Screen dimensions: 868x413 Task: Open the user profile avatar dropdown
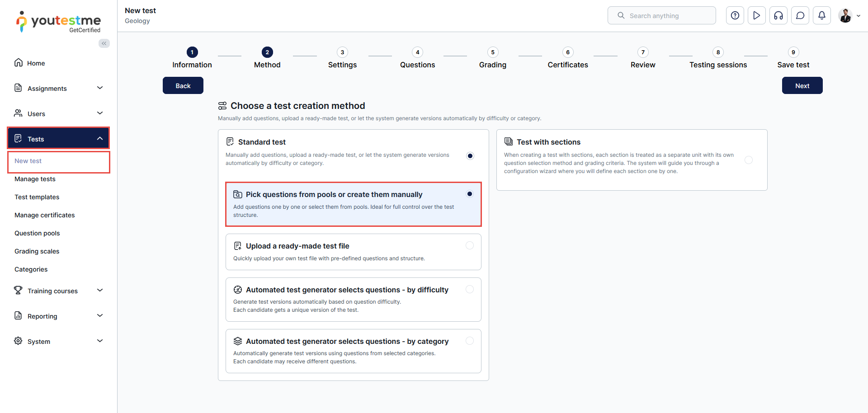[x=849, y=16]
